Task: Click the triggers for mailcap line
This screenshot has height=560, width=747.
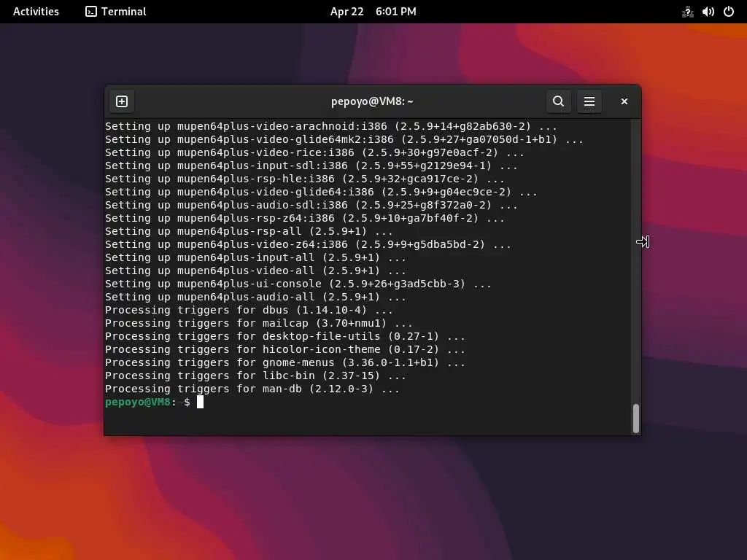Action: pos(259,323)
